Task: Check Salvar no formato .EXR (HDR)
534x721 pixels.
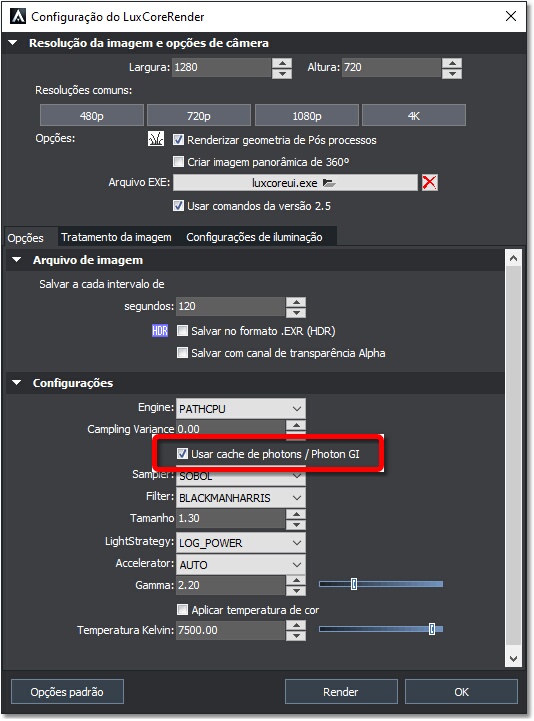Action: coord(182,331)
